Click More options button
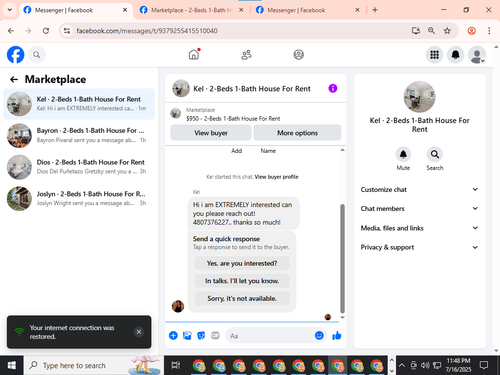The image size is (500, 375). pos(297,133)
